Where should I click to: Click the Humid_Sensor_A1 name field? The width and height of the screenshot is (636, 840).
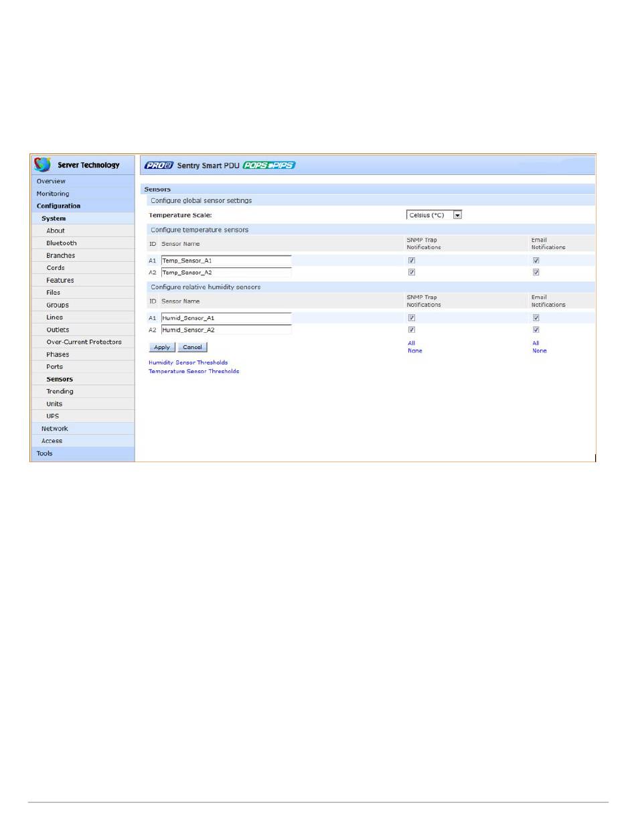[226, 318]
